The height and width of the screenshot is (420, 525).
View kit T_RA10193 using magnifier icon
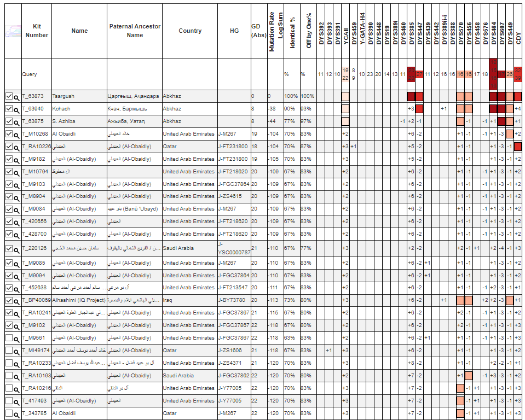pyautogui.click(x=17, y=376)
